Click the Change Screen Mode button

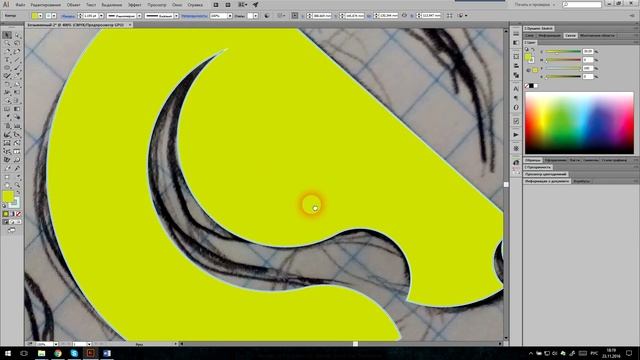[11, 230]
